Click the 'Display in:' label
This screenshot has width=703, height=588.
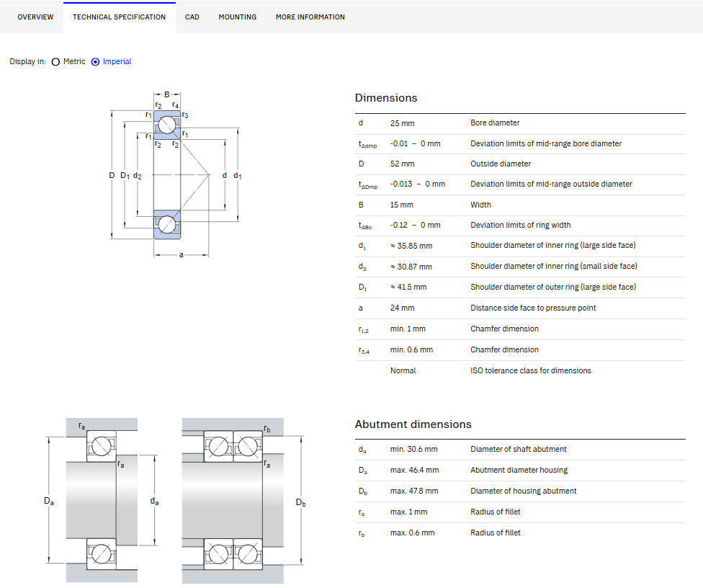tap(28, 61)
